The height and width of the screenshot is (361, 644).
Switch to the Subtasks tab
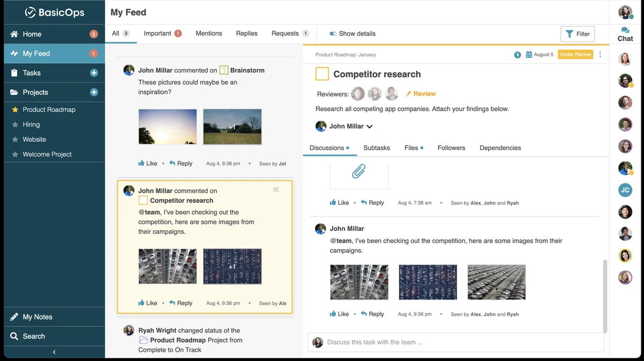click(x=377, y=148)
